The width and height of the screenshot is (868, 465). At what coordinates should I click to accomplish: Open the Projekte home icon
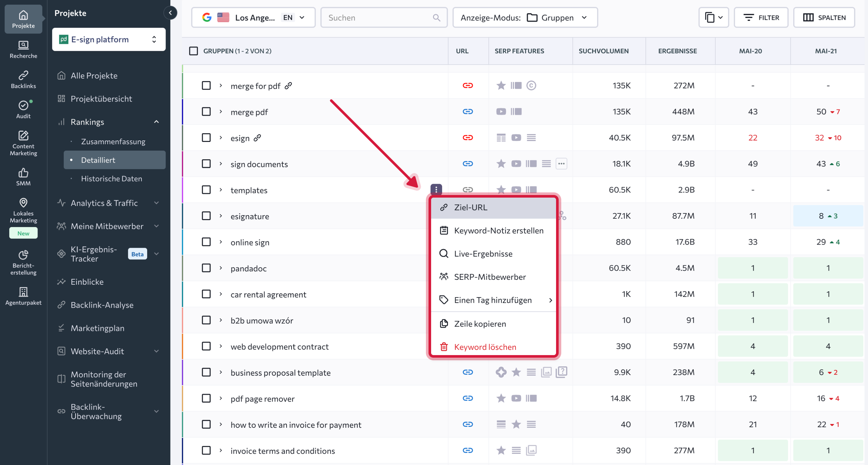coord(23,19)
